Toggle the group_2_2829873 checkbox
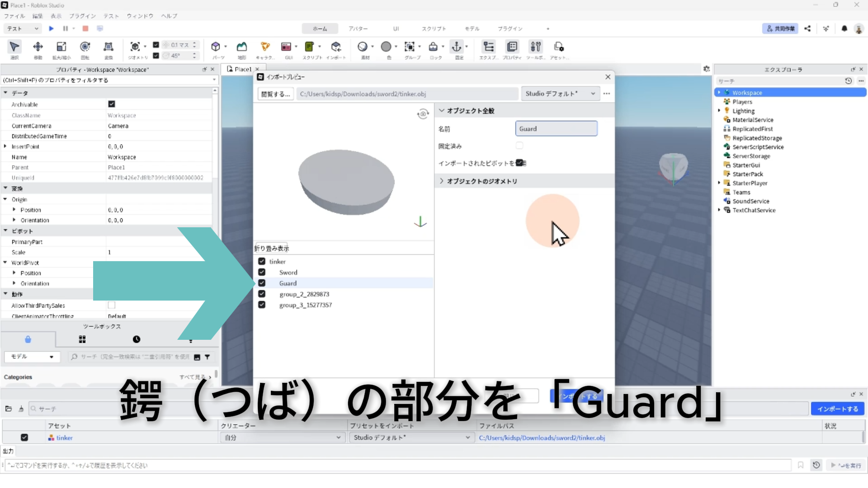 (x=262, y=294)
